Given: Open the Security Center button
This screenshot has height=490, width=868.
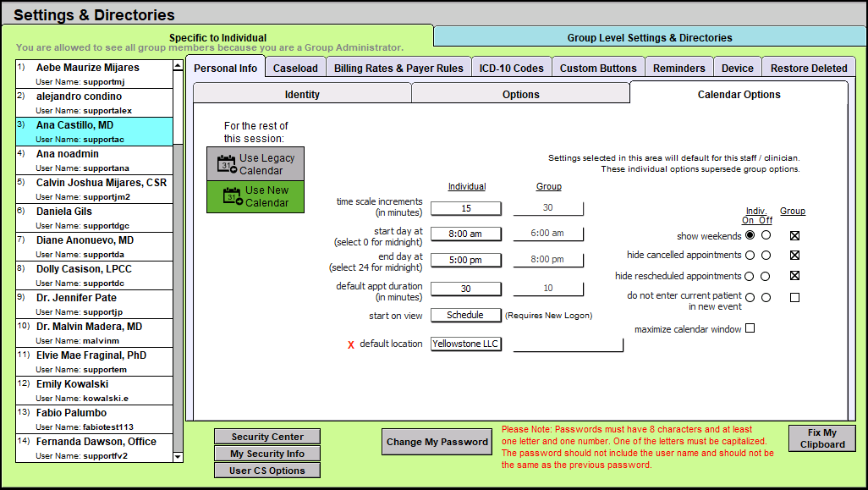Looking at the screenshot, I should tap(267, 437).
